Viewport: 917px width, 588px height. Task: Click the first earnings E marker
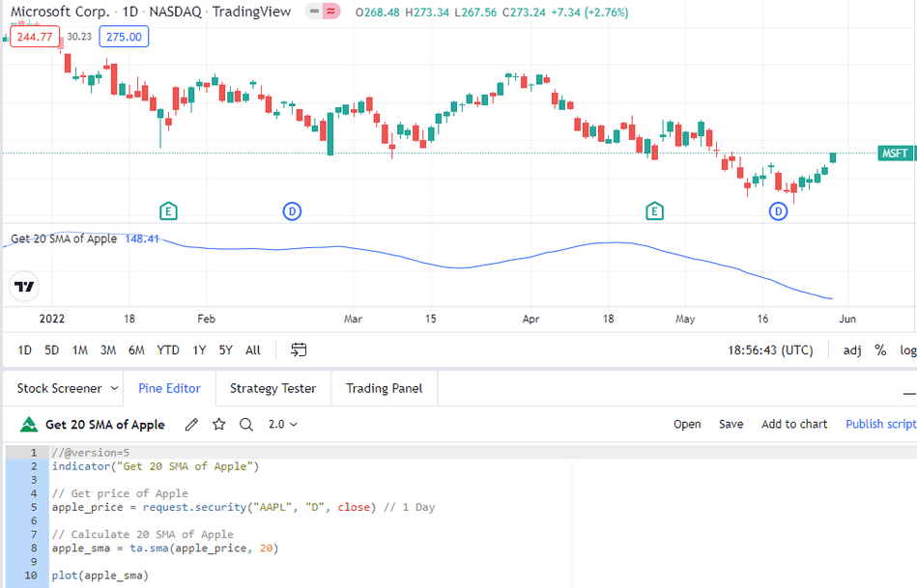tap(168, 211)
